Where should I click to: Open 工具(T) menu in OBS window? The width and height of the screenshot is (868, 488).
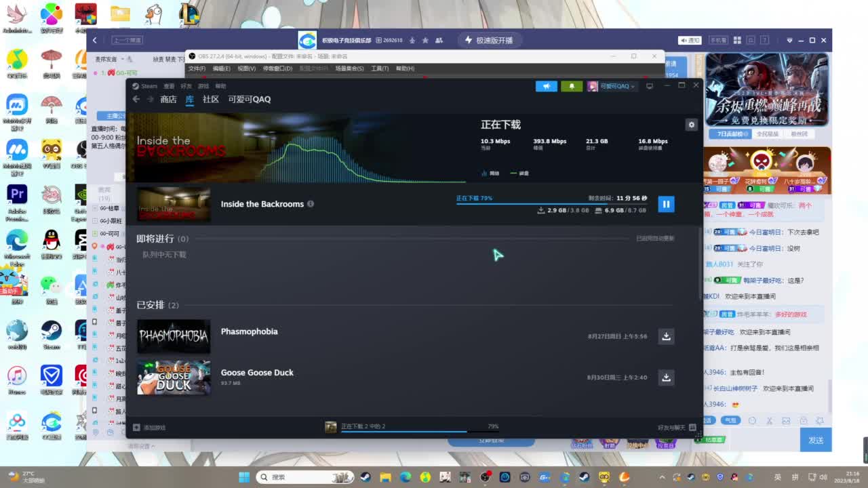(380, 68)
